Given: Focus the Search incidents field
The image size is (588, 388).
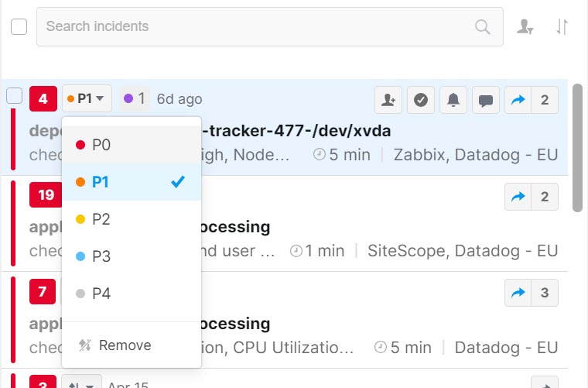Looking at the screenshot, I should (x=255, y=27).
